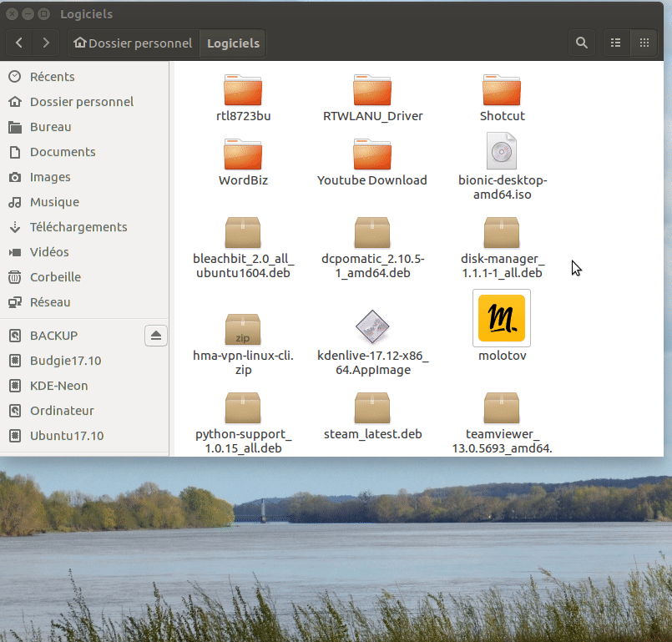Open Dossier personnel in the sidebar
Screen dimensions: 672x642
point(84,102)
